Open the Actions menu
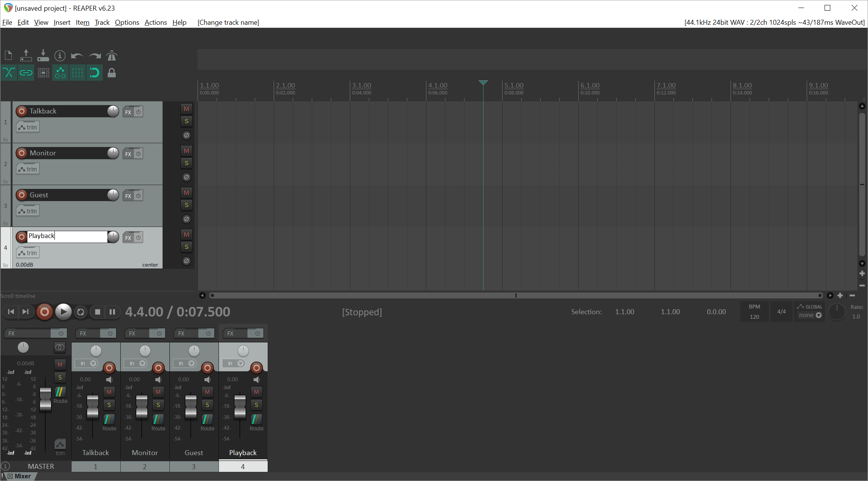Image resolution: width=868 pixels, height=481 pixels. point(155,22)
